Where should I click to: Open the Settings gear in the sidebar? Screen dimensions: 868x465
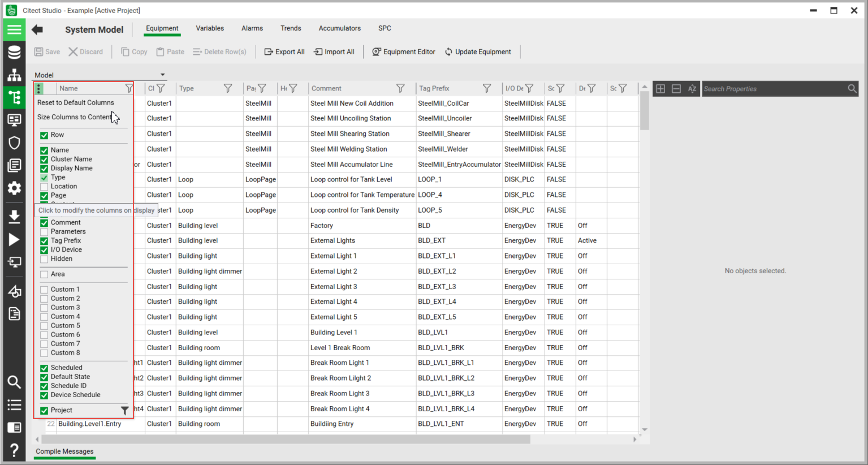(x=14, y=188)
